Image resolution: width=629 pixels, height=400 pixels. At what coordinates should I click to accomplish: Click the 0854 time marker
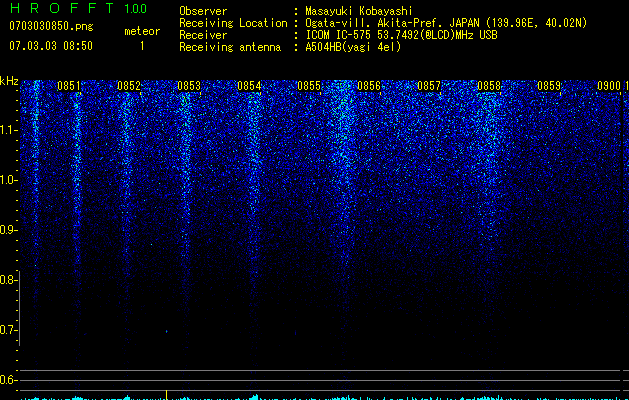click(249, 86)
